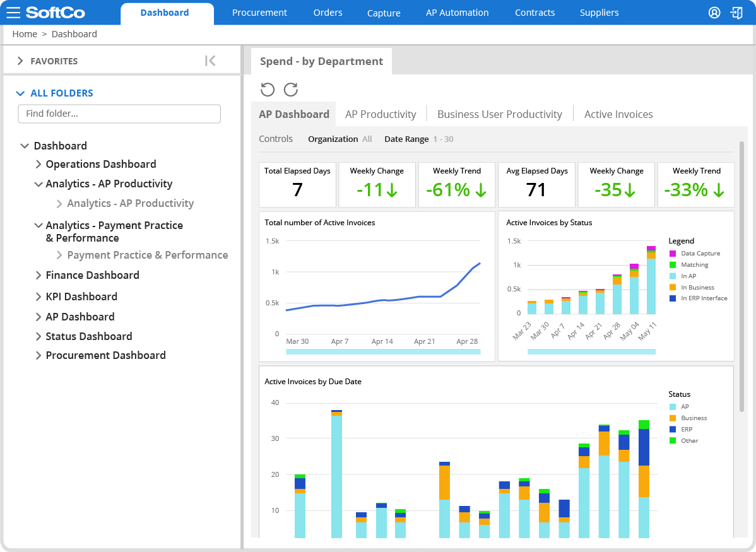Screen dimensions: 756x552
Task: Click the Home breadcrumb link
Action: (25, 34)
